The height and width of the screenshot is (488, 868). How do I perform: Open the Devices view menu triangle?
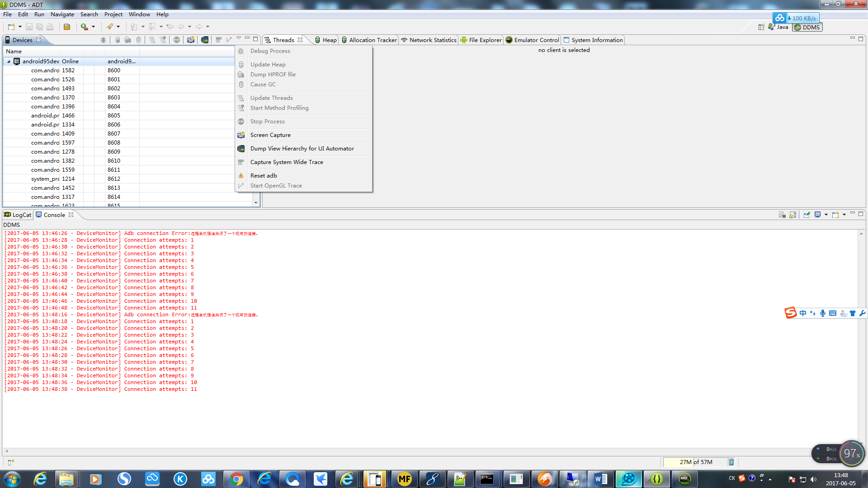pyautogui.click(x=239, y=38)
